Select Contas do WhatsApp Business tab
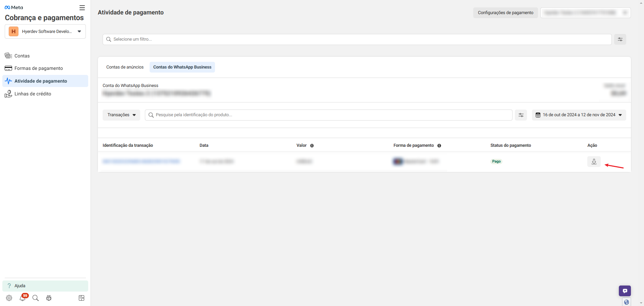 [182, 67]
